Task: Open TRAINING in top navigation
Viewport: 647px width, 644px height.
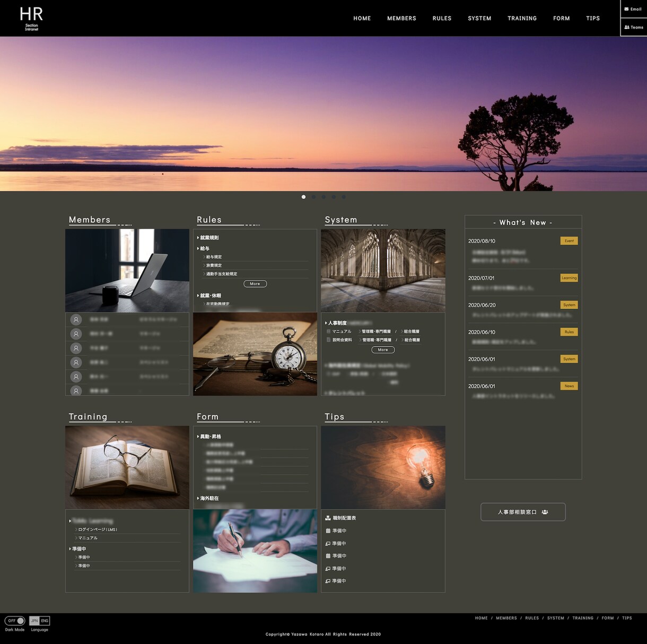Action: point(522,19)
